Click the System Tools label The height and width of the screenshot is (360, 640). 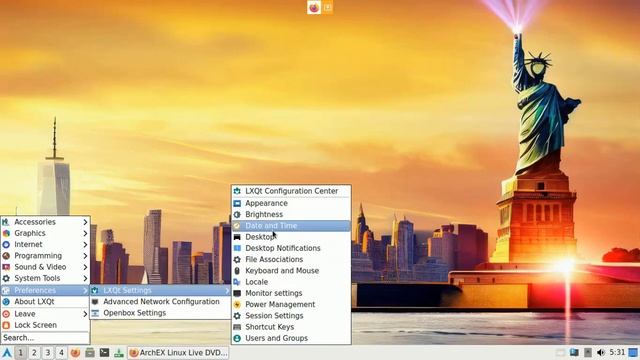pos(37,278)
